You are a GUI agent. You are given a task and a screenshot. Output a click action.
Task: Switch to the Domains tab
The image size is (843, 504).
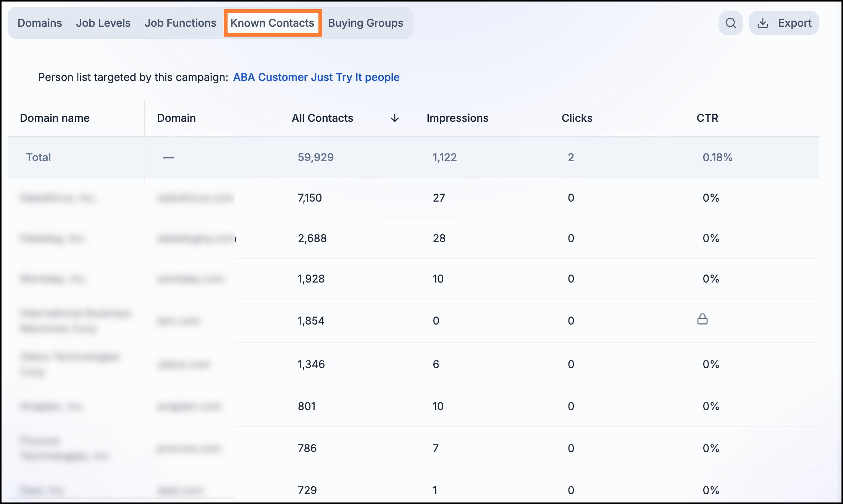(40, 23)
